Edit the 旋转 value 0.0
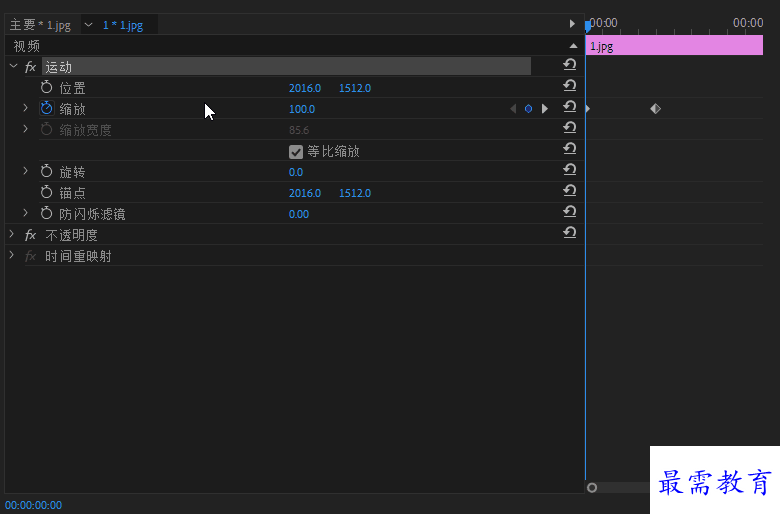Image resolution: width=780 pixels, height=514 pixels. point(295,172)
